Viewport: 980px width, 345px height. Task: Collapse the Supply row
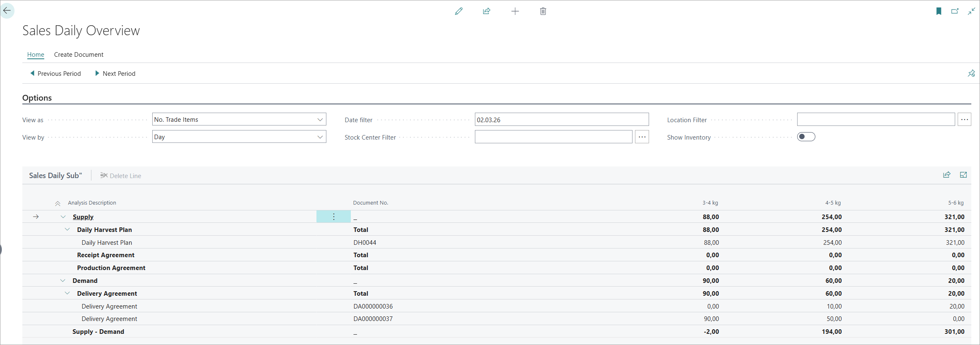[x=63, y=217]
